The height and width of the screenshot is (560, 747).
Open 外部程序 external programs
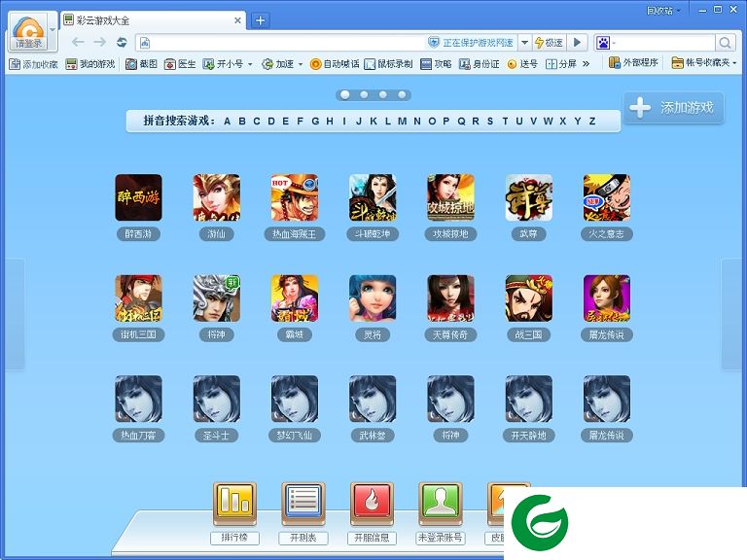[633, 63]
